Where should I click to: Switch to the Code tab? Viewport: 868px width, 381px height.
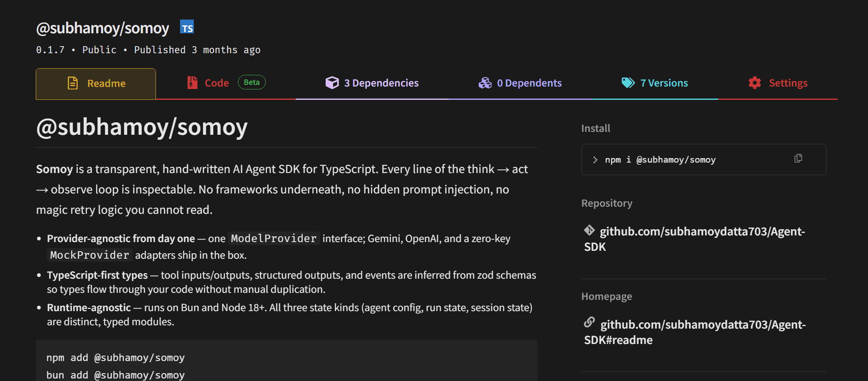tap(226, 83)
